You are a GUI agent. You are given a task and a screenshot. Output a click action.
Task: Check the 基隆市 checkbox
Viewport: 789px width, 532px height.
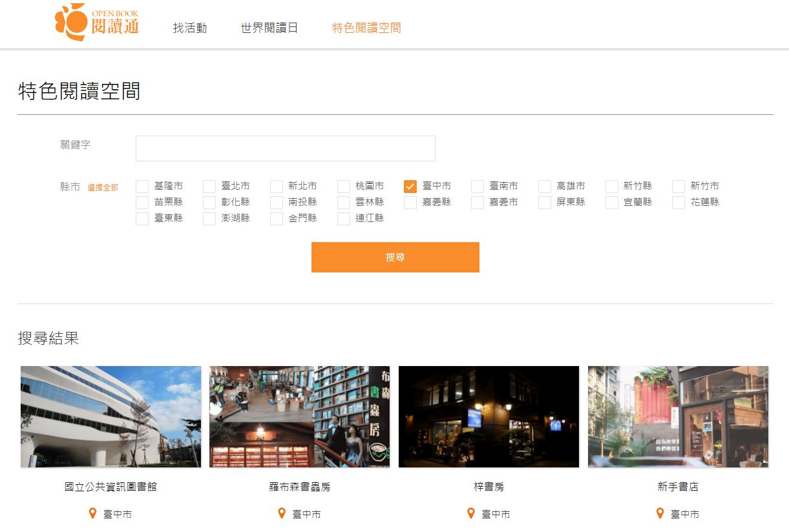click(142, 187)
